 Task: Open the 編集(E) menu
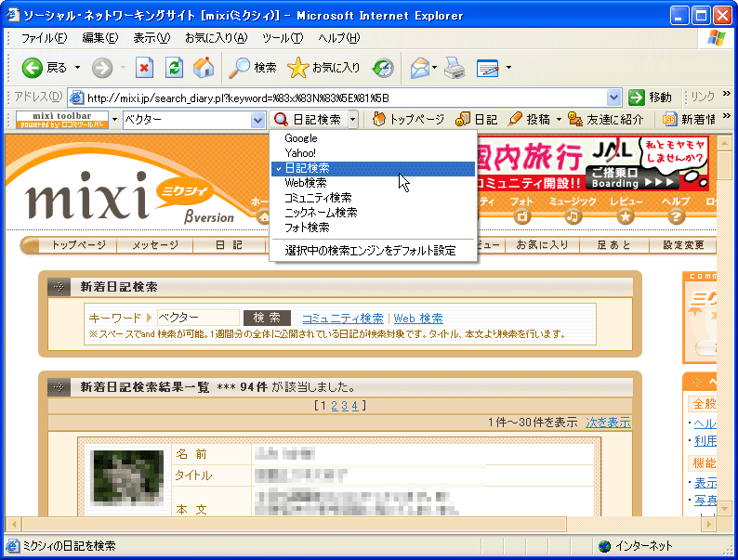point(100,38)
